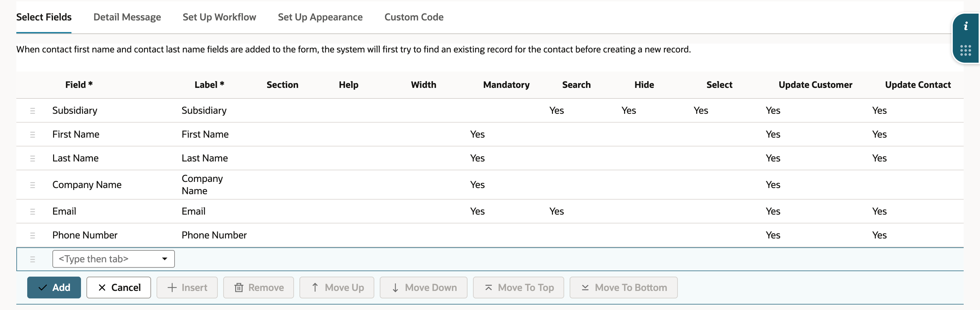
Task: Click Move To Top button
Action: pyautogui.click(x=518, y=287)
